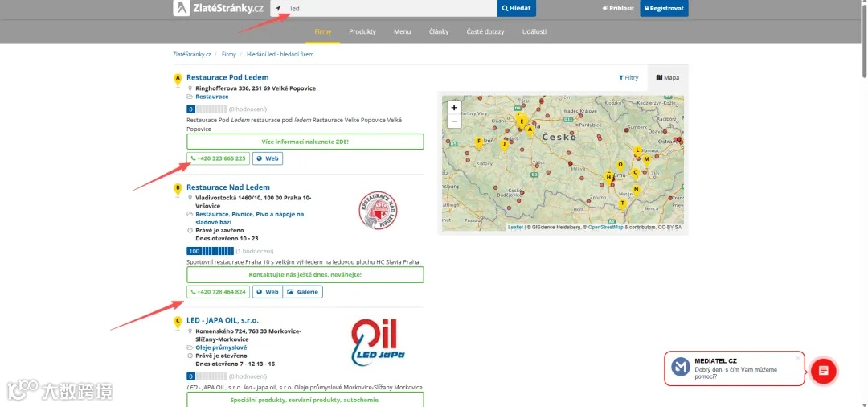
Task: Click 'Kontaktujte nás ještě dnes, neváhejte!' banner
Action: 305,274
